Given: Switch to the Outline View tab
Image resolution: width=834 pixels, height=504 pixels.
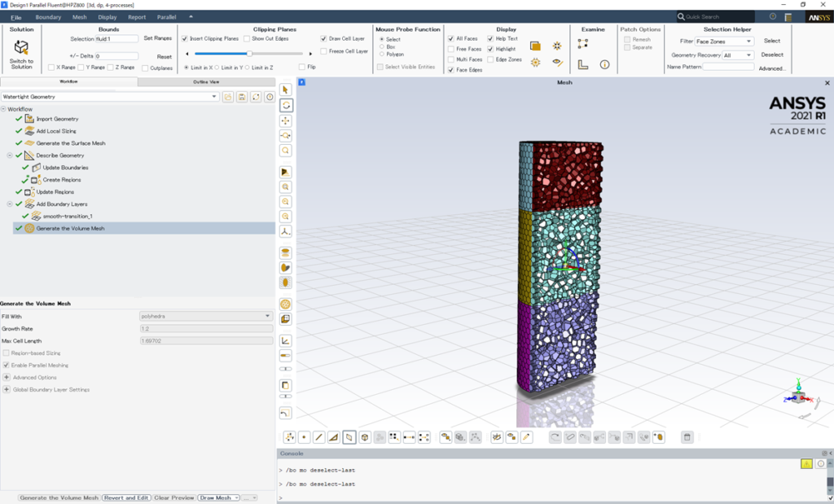Looking at the screenshot, I should pos(206,82).
